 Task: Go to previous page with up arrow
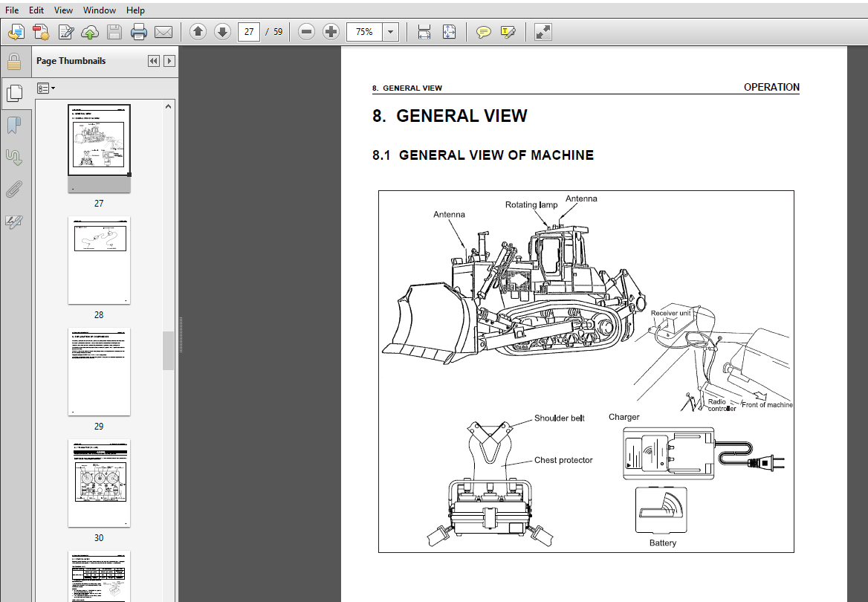click(x=198, y=32)
